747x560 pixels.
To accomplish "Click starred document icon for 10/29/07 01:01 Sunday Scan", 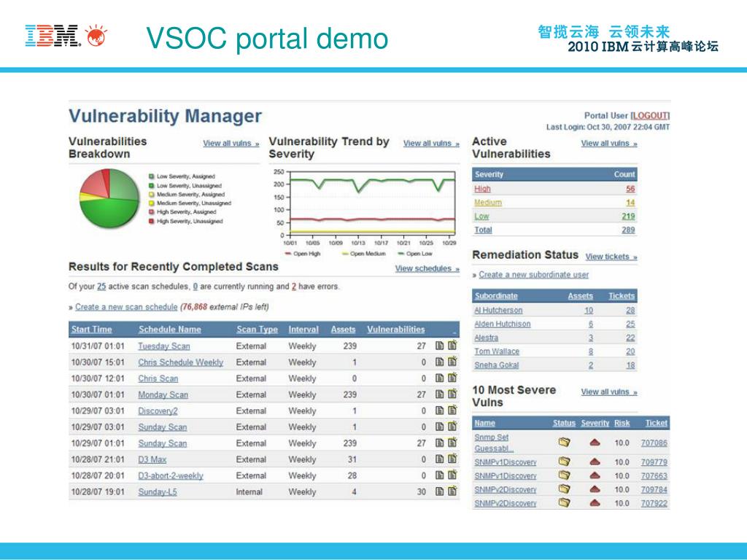I will click(x=452, y=443).
